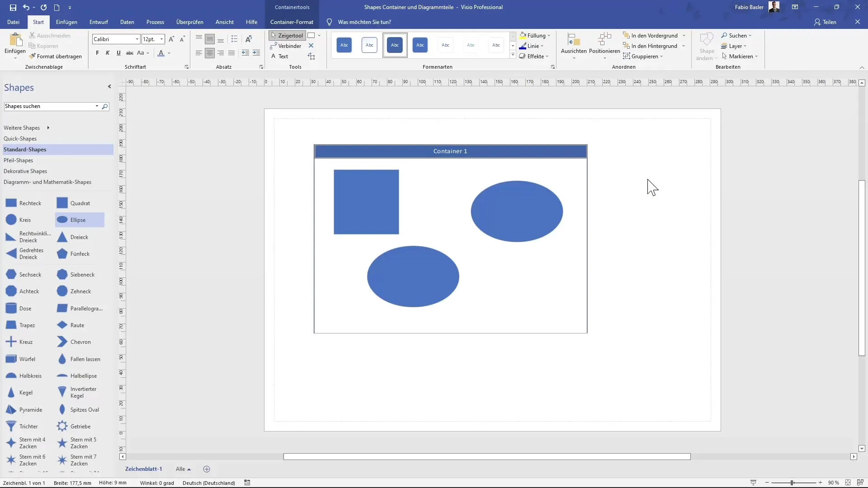Toggle center text alignment

coord(210,53)
